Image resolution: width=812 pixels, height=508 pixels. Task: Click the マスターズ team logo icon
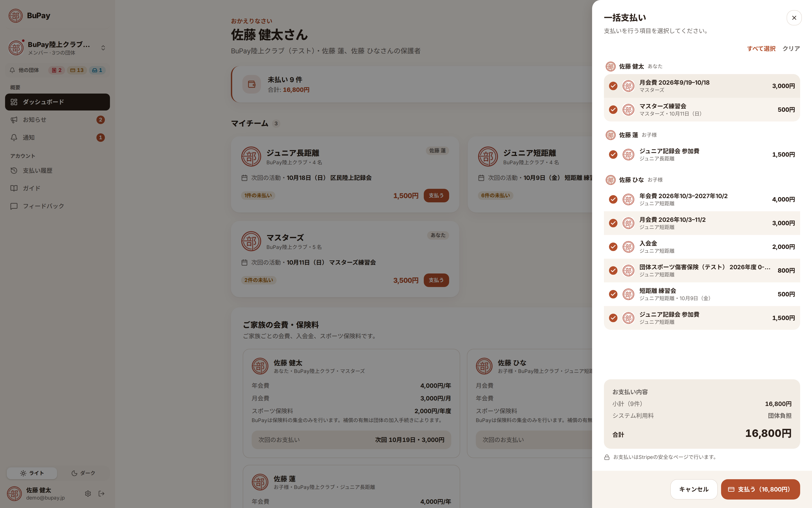tap(251, 241)
